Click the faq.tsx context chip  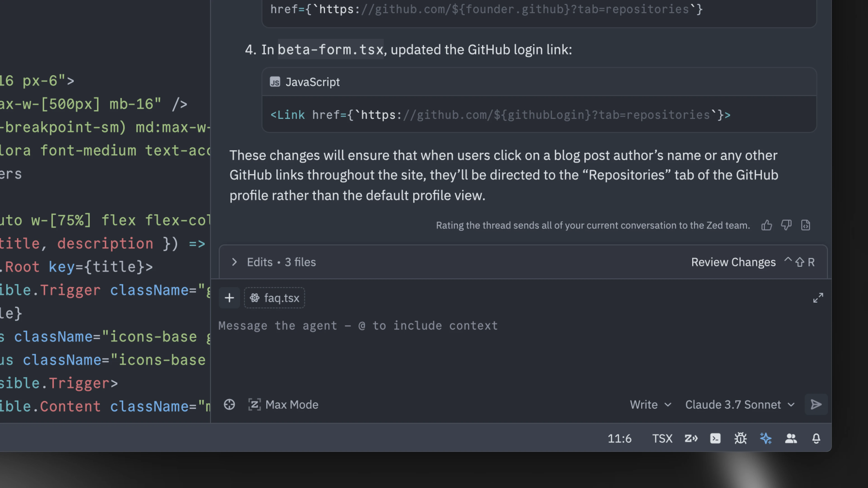(275, 298)
